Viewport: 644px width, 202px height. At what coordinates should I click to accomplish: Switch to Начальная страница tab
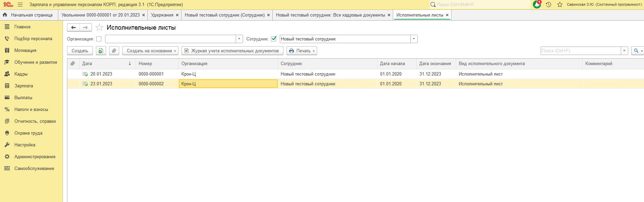coord(29,15)
